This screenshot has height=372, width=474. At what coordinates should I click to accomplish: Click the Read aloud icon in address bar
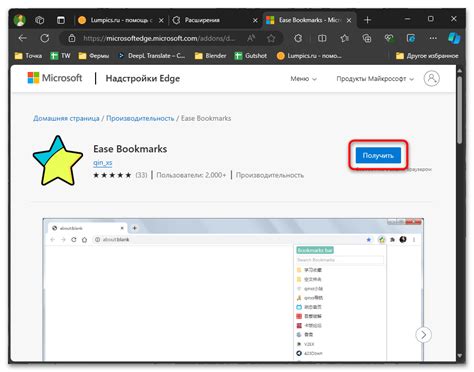(251, 38)
